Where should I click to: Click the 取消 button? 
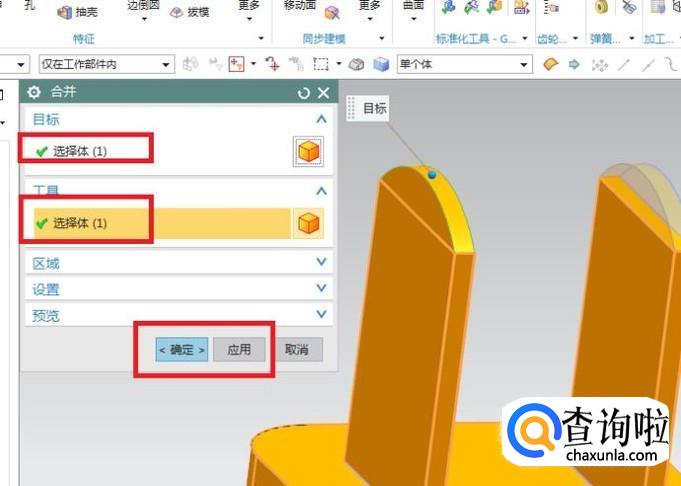click(x=297, y=350)
